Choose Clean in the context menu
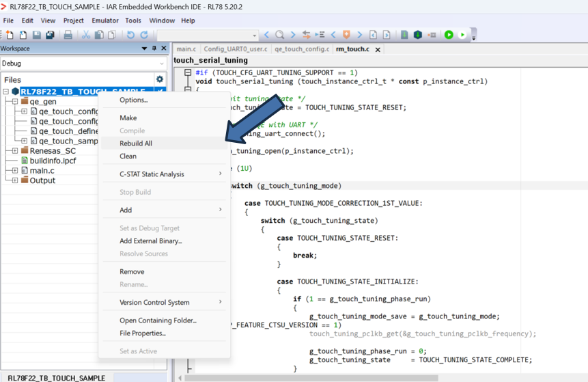Viewport: 588px width, 382px height. click(128, 156)
